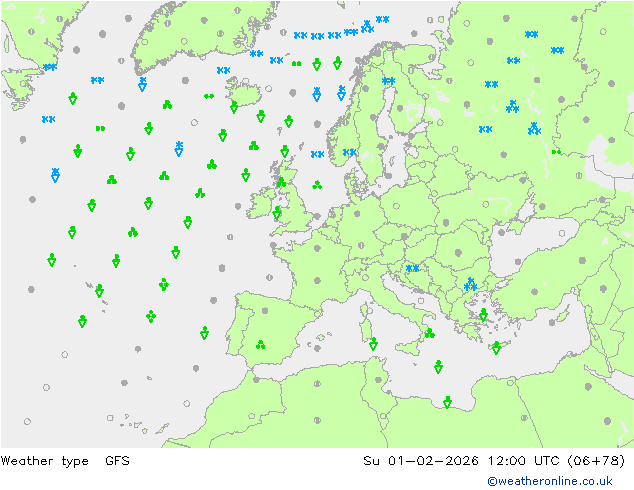The image size is (634, 490).
Task: Click the snow symbol over northern Sweden
Action: click(389, 81)
